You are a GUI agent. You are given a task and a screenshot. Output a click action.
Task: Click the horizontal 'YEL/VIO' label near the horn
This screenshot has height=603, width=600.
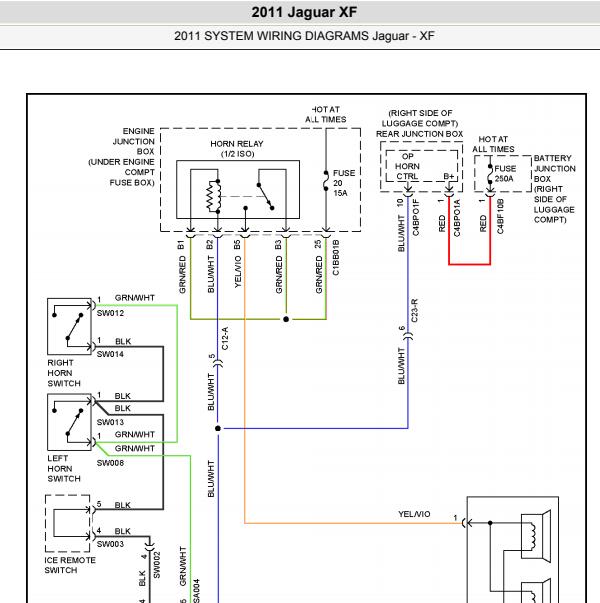pyautogui.click(x=414, y=514)
